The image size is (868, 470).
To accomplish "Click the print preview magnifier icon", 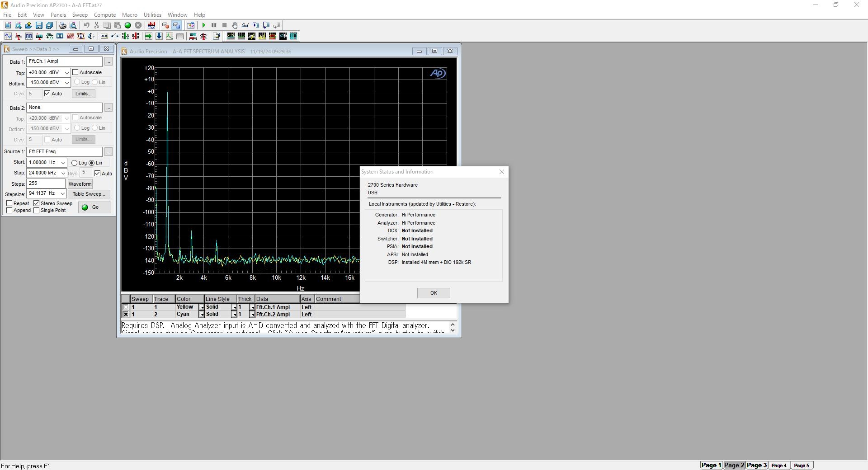I will point(73,25).
